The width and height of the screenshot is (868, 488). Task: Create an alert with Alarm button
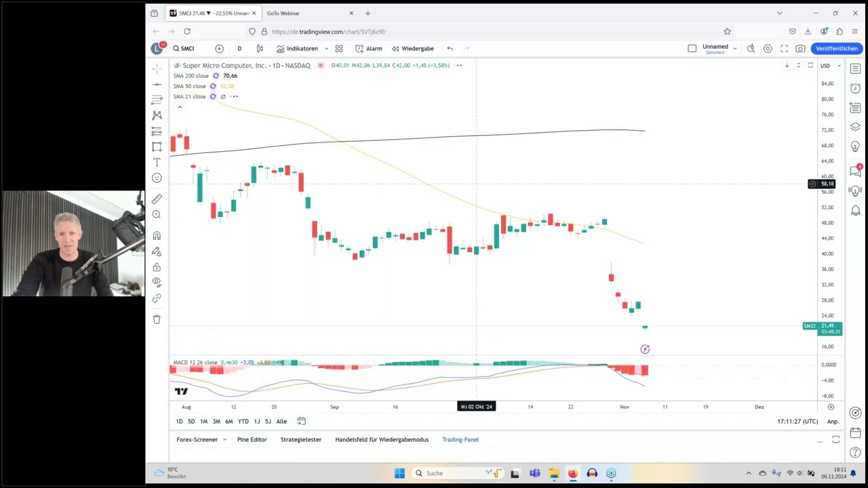coord(369,49)
